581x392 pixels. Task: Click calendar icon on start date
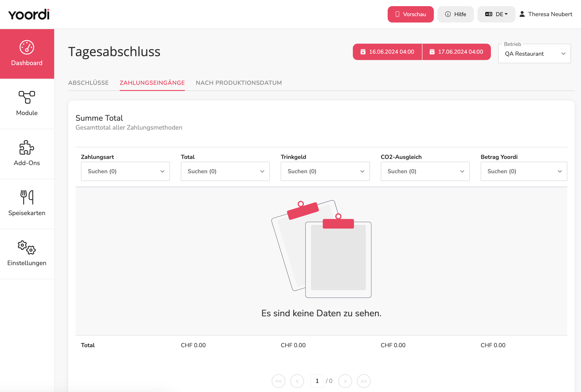(x=363, y=52)
